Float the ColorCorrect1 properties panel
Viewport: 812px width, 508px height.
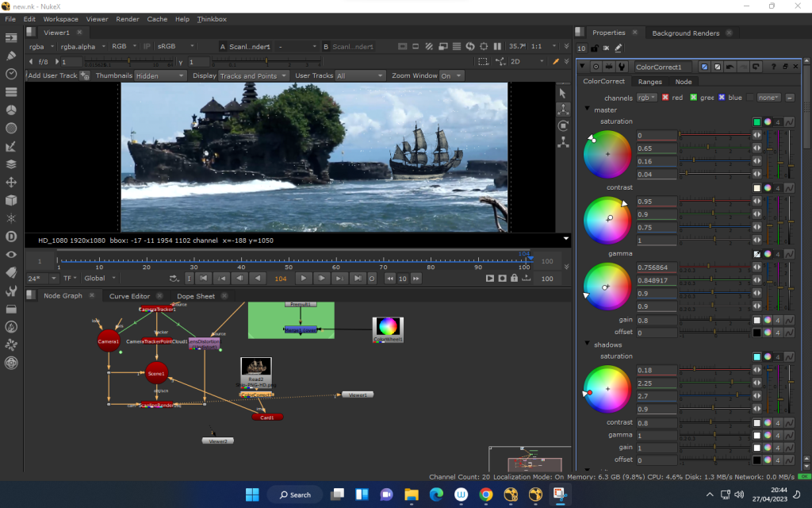[785, 67]
